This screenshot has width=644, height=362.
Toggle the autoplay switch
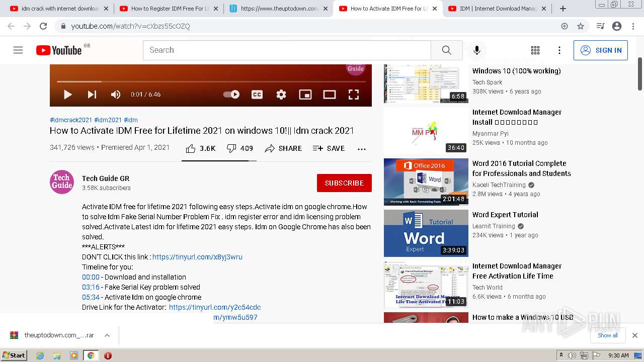(x=231, y=95)
